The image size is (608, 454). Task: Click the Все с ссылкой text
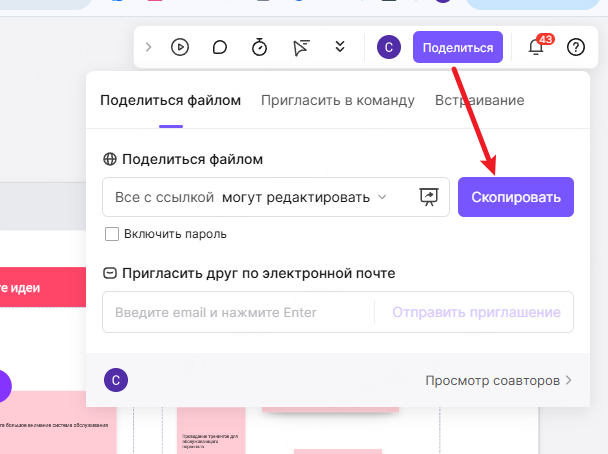click(x=164, y=197)
